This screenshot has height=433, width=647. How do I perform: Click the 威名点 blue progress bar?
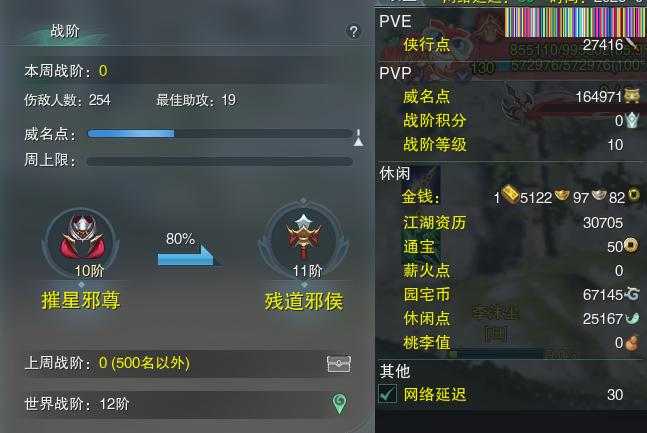pyautogui.click(x=220, y=134)
